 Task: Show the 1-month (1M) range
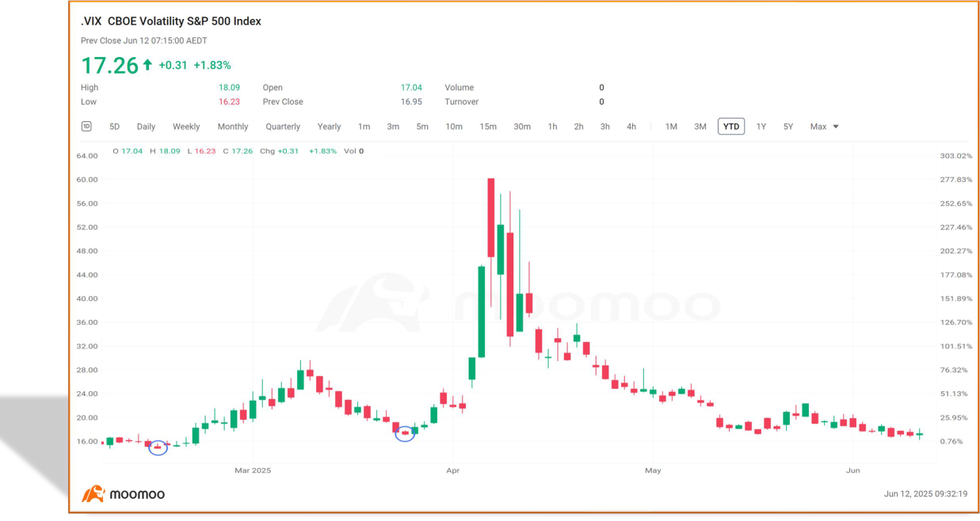pos(671,127)
